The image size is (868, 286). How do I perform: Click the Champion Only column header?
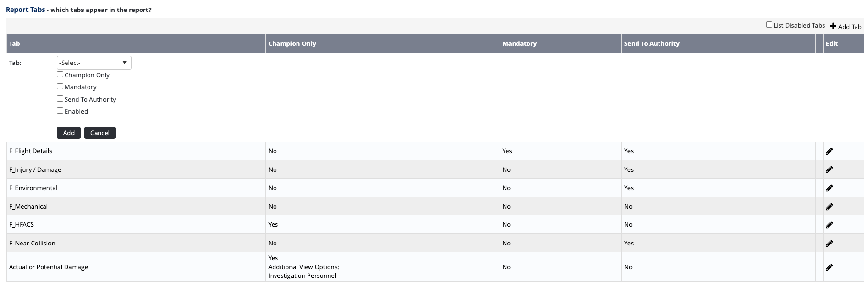coord(292,43)
